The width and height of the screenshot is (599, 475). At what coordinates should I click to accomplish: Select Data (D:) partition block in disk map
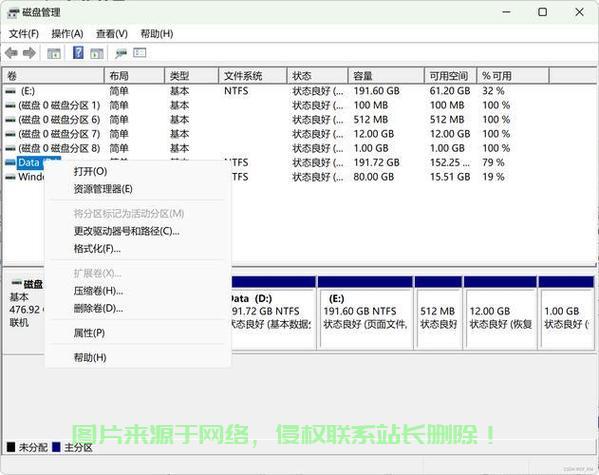coord(273,313)
